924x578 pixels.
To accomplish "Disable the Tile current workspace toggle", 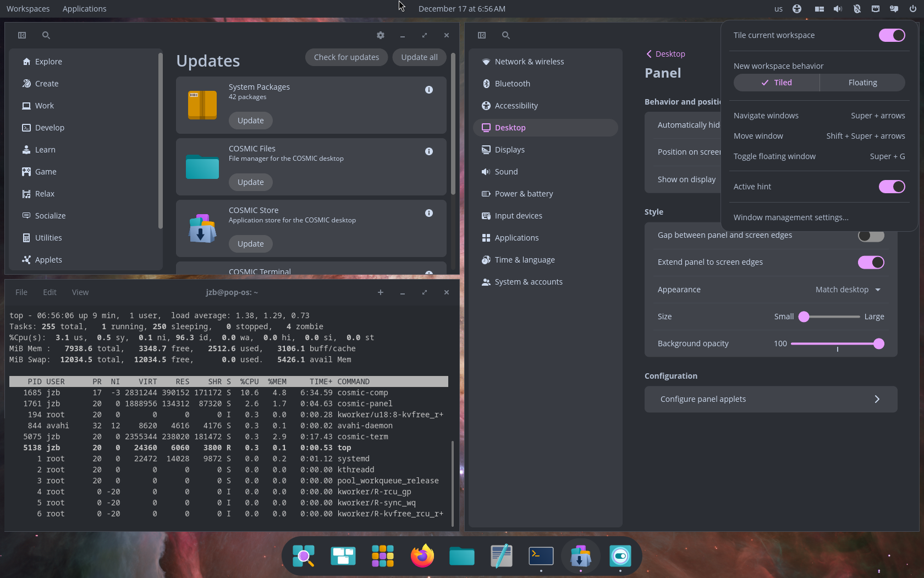I will click(x=892, y=35).
